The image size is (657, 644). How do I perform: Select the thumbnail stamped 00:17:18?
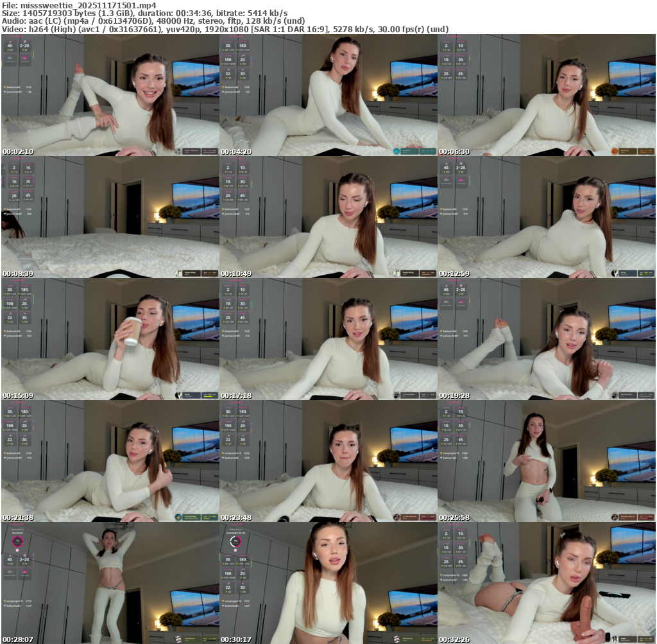[328, 339]
